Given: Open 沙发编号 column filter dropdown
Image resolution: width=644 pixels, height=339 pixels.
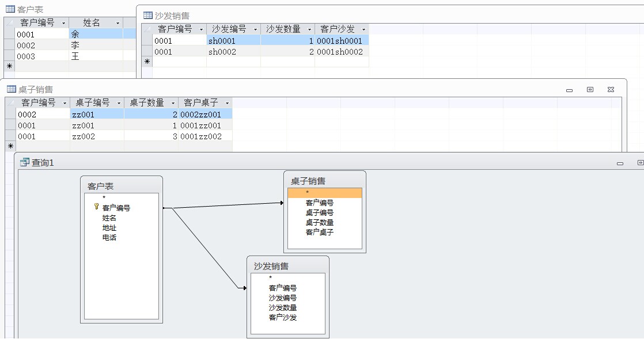Looking at the screenshot, I should point(255,29).
